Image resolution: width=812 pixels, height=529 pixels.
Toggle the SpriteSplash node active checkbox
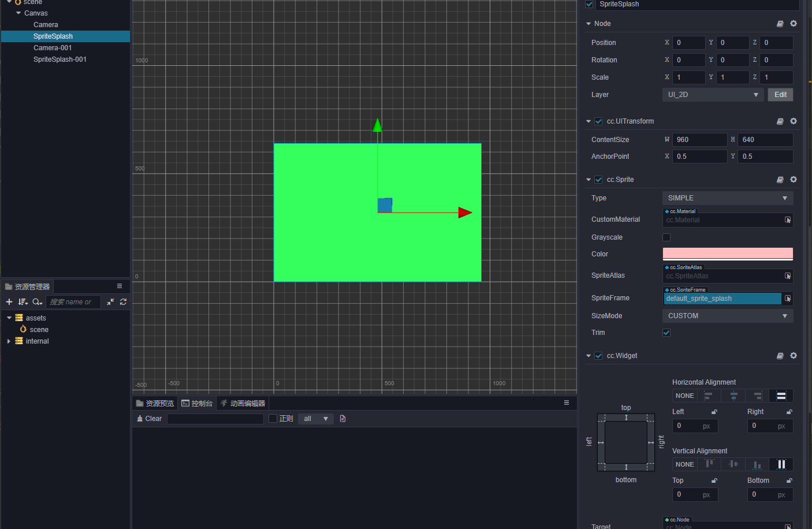coord(589,4)
